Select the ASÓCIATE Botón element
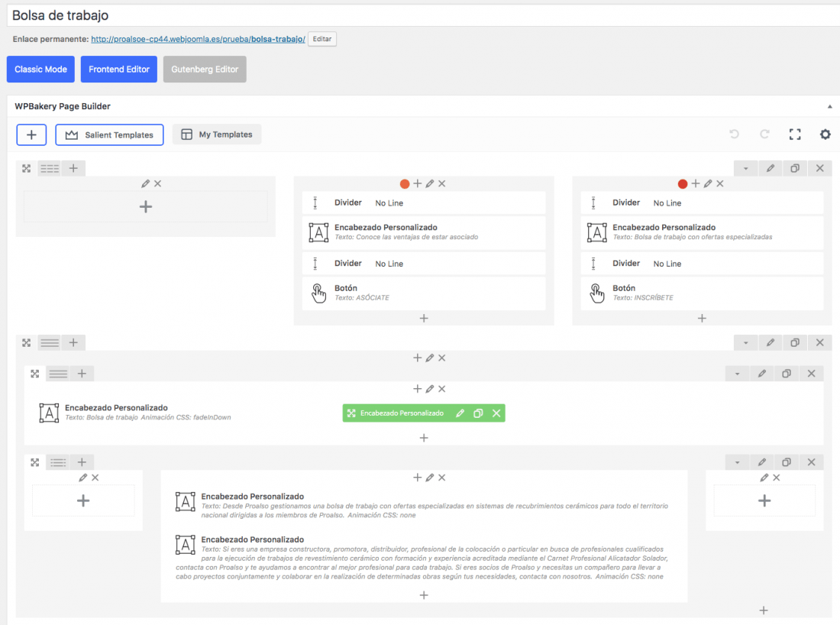Screen dimensions: 840x625 [x=424, y=293]
